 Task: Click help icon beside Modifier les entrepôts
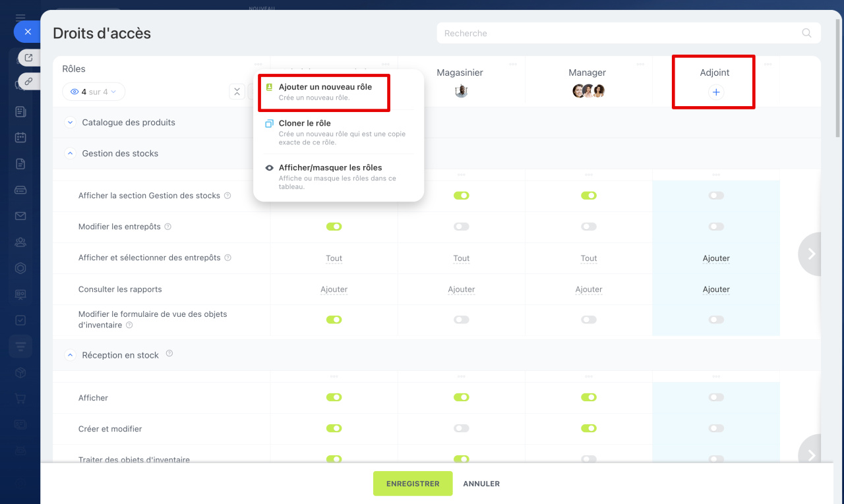pyautogui.click(x=167, y=227)
